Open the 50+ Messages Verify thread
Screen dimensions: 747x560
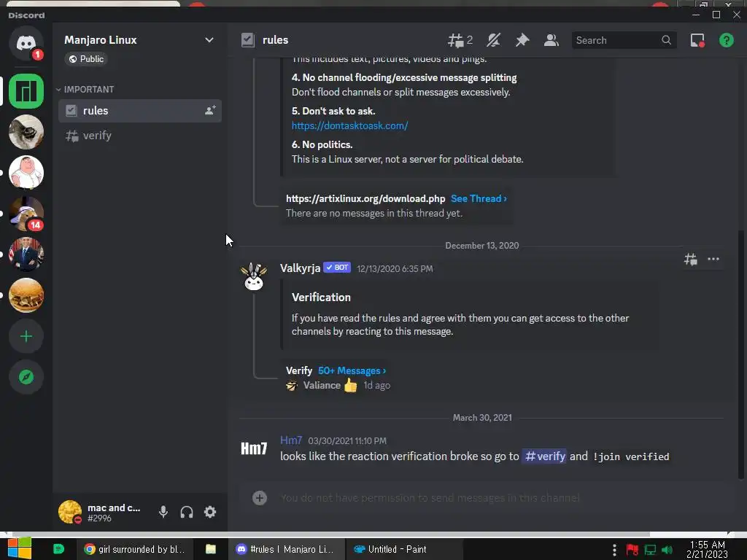click(352, 370)
